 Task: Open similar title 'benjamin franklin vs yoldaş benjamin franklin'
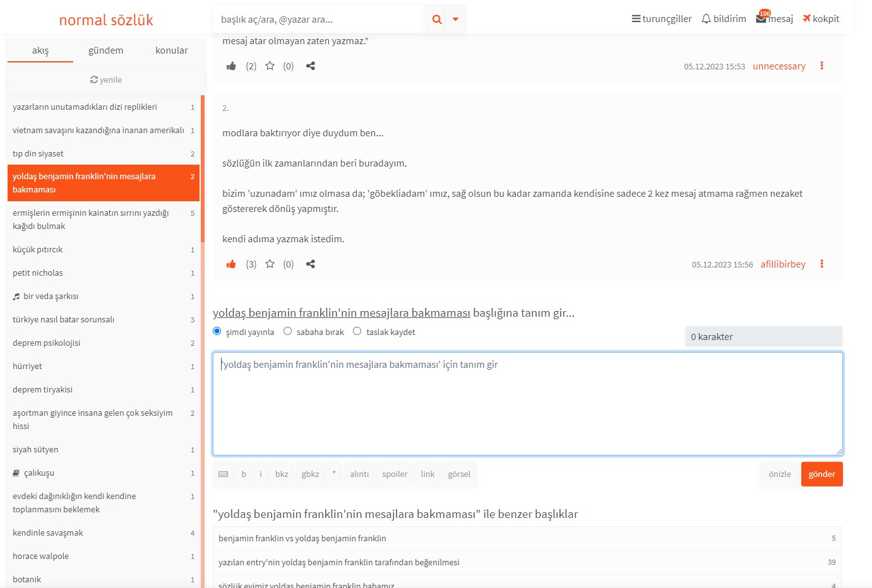pyautogui.click(x=527, y=539)
